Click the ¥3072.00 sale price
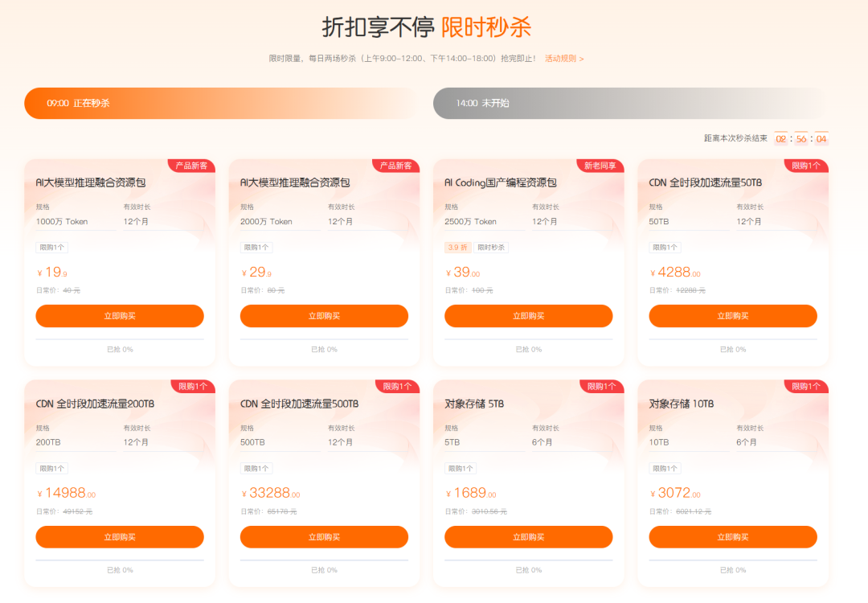Screen dimensions: 868x603 coord(675,494)
